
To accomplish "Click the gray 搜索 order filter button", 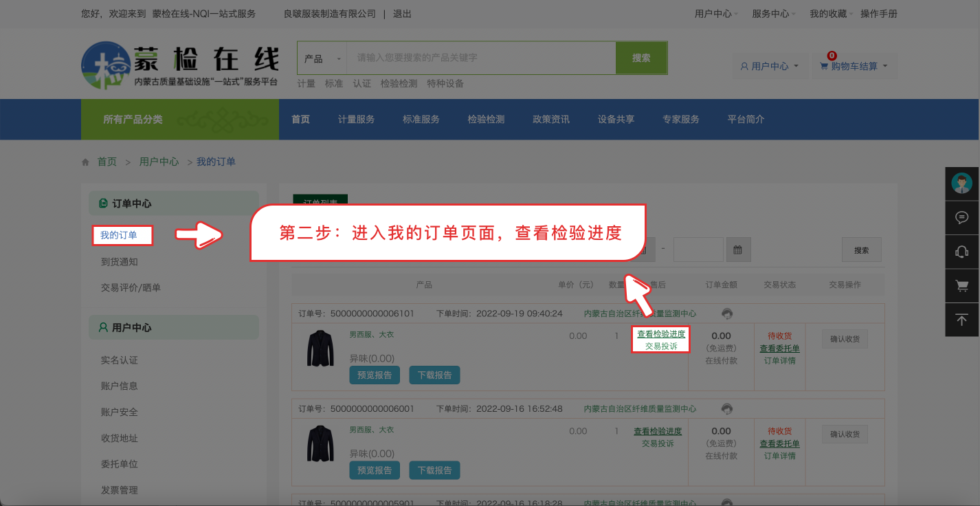I will pos(862,250).
